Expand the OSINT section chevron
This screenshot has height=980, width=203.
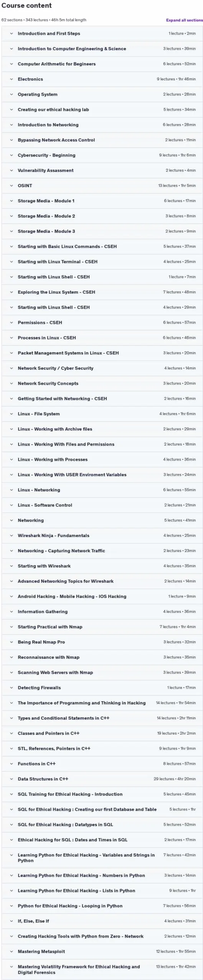tap(12, 186)
